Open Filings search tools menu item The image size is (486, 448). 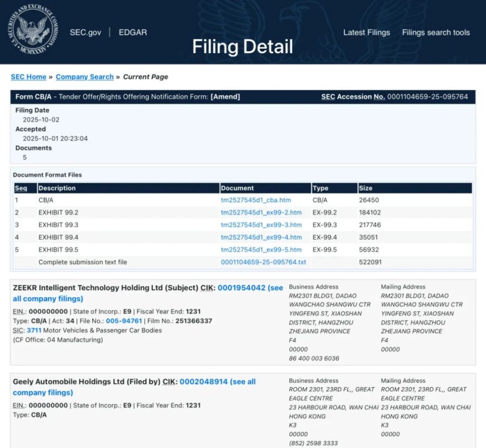point(436,32)
